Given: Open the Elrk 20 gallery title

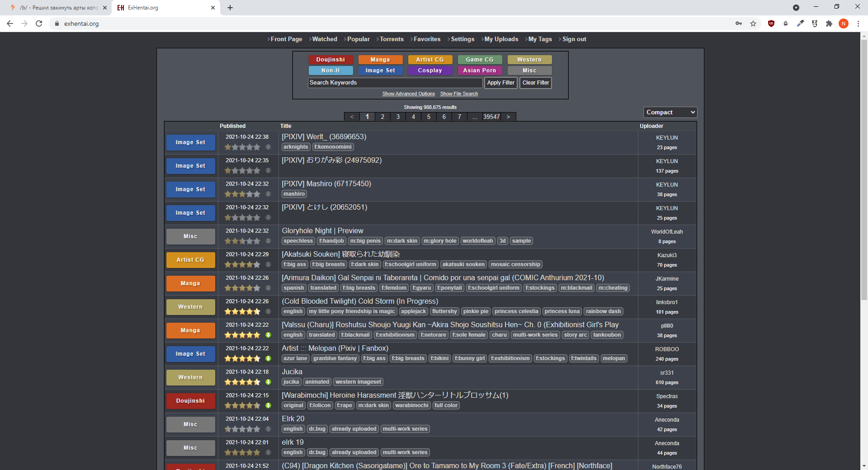Looking at the screenshot, I should coord(293,419).
